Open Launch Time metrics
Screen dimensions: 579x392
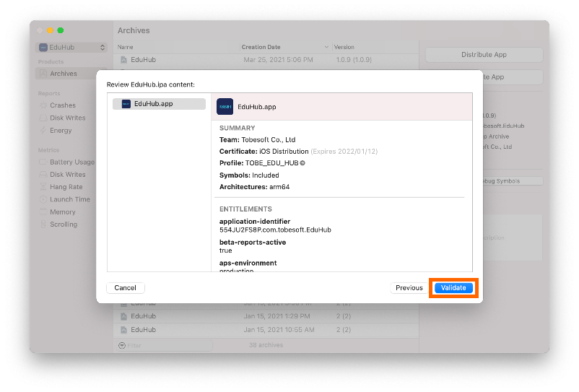70,199
